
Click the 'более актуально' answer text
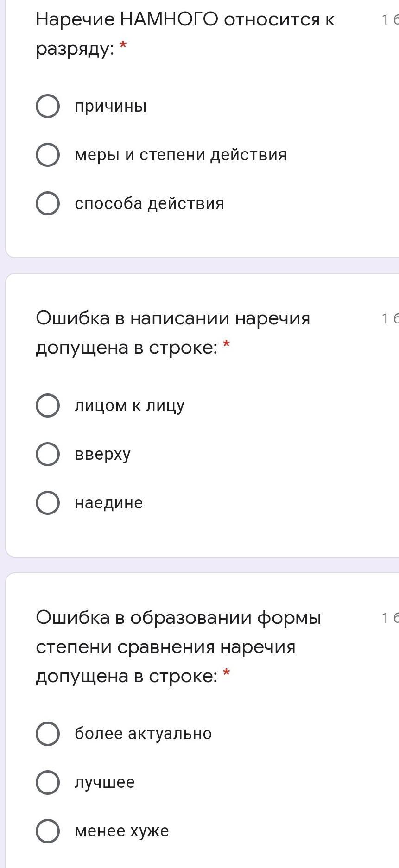click(x=143, y=734)
